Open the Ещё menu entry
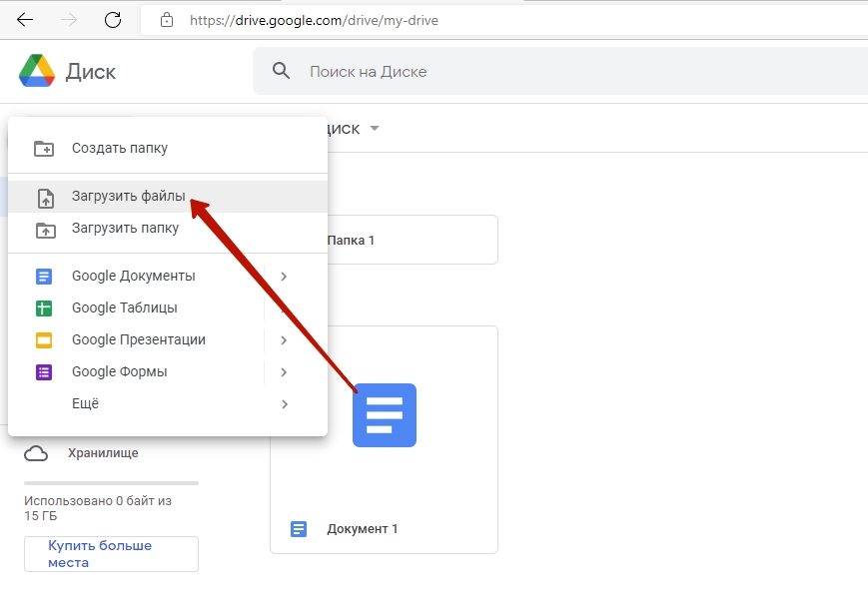868x615 pixels. click(168, 404)
